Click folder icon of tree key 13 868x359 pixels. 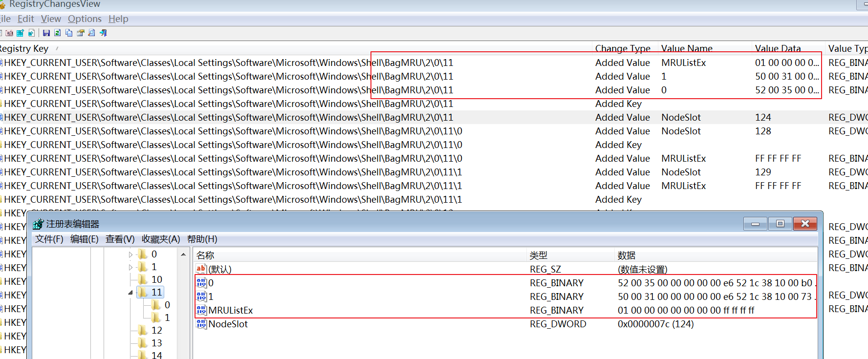pyautogui.click(x=143, y=343)
